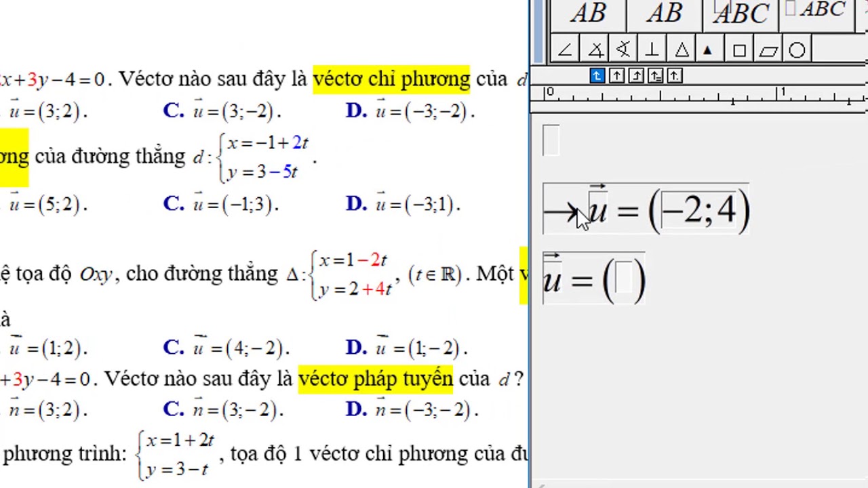Select the relational-operator tab stop button

(655, 76)
